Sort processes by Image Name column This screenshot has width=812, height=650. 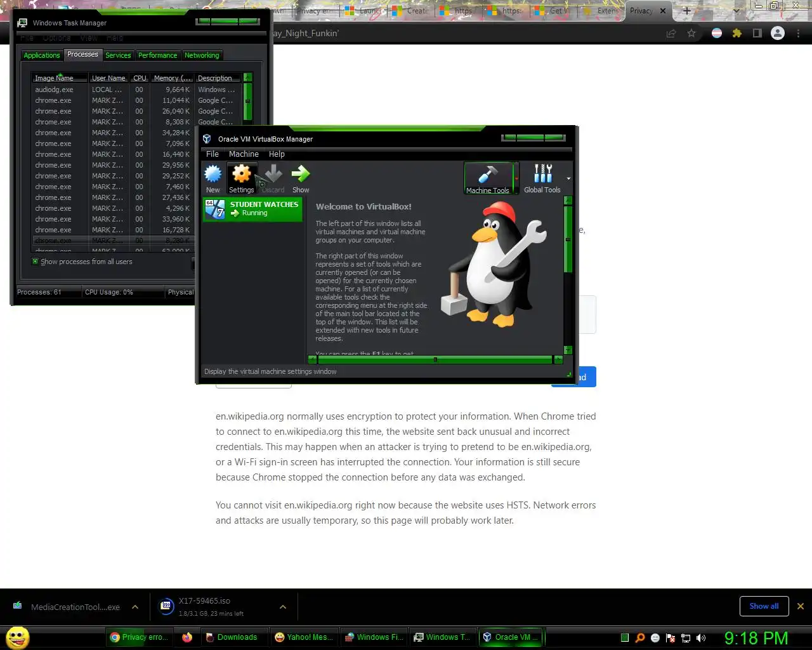(60, 78)
